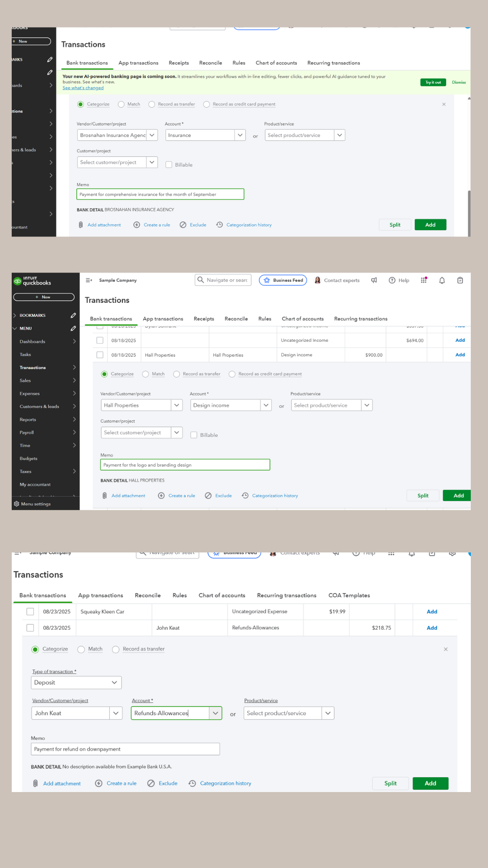This screenshot has height=868, width=488.
Task: Click the paperclip in the Brosnahan Insurance panel
Action: click(x=80, y=225)
